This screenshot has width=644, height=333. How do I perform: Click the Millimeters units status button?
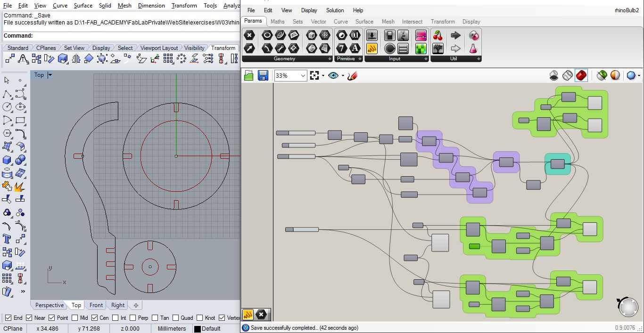(x=172, y=329)
